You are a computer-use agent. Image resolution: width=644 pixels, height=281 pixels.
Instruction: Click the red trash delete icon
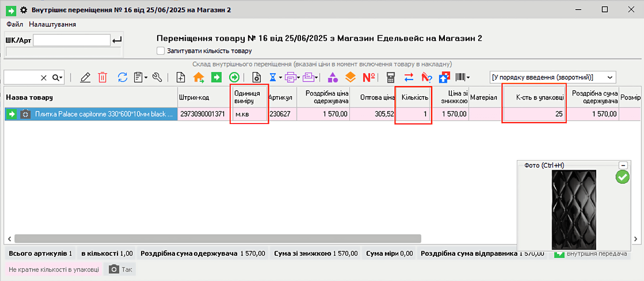click(103, 77)
